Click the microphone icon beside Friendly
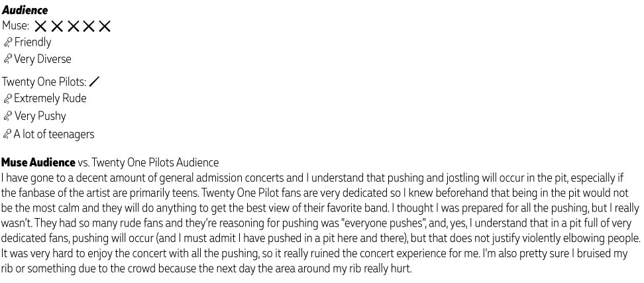Image resolution: width=644 pixels, height=283 pixels. [7, 42]
